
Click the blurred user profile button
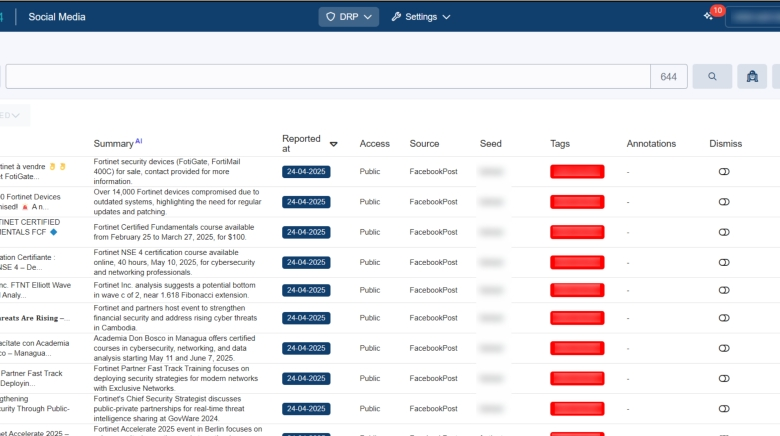(x=754, y=17)
